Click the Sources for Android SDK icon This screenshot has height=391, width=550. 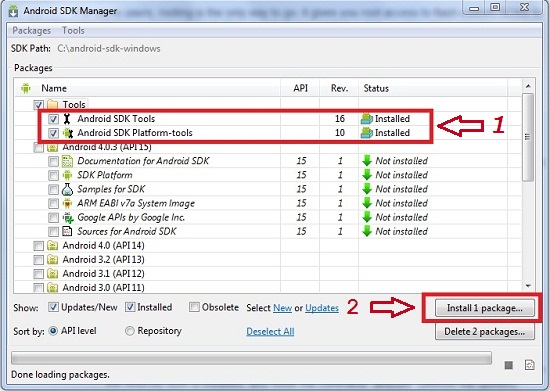point(67,231)
